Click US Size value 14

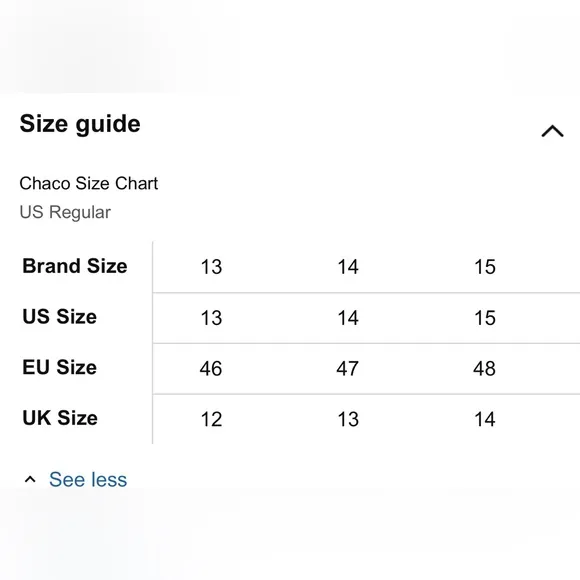tap(348, 318)
